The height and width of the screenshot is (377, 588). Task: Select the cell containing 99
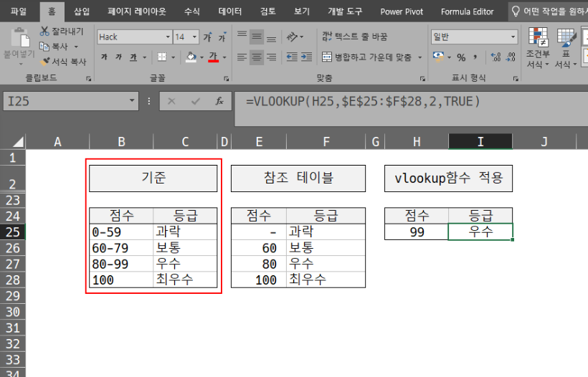click(417, 232)
